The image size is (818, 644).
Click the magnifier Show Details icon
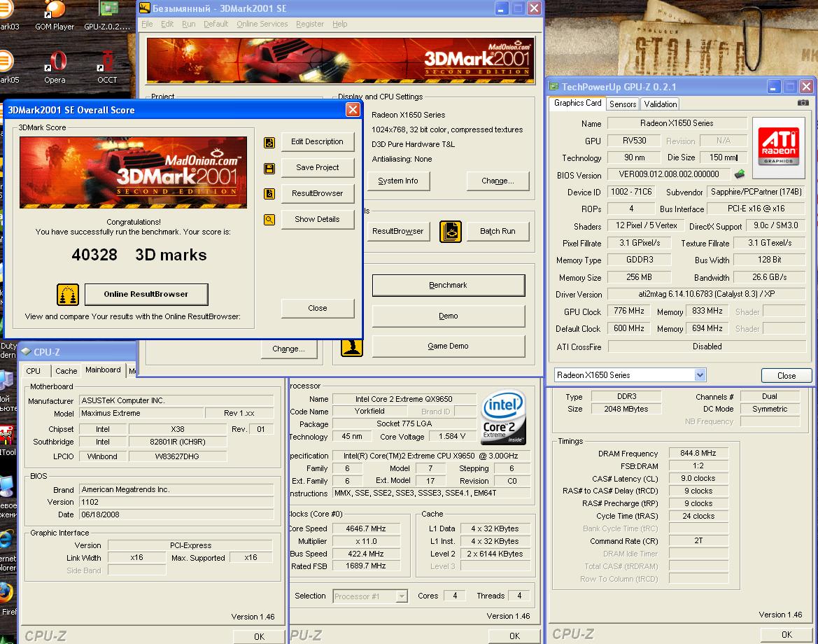[269, 220]
